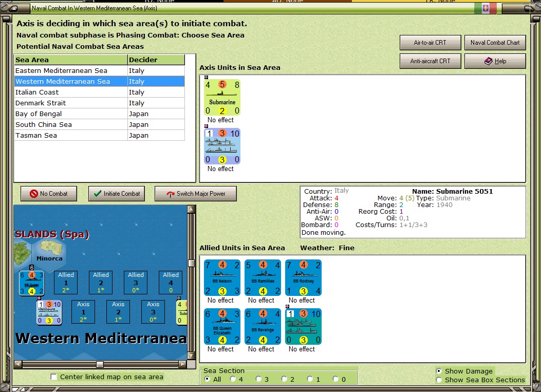Click the Decider column header
The image size is (541, 392).
coord(156,60)
